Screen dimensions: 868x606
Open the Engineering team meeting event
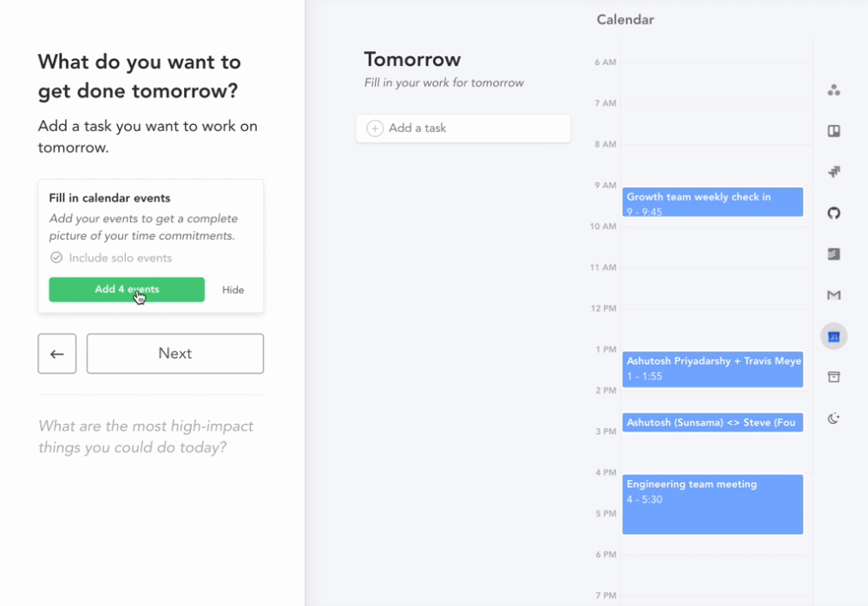712,504
